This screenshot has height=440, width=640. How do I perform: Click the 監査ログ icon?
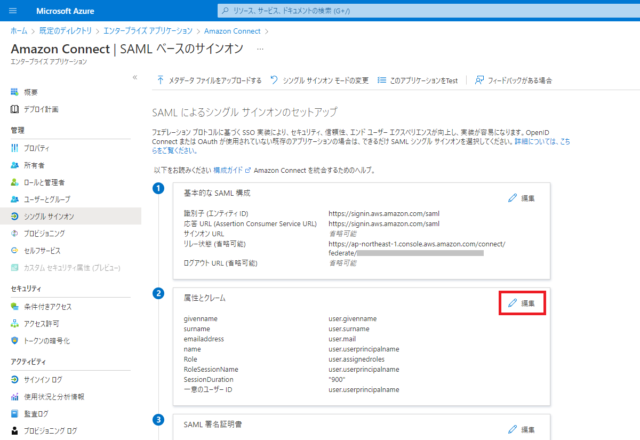15,414
